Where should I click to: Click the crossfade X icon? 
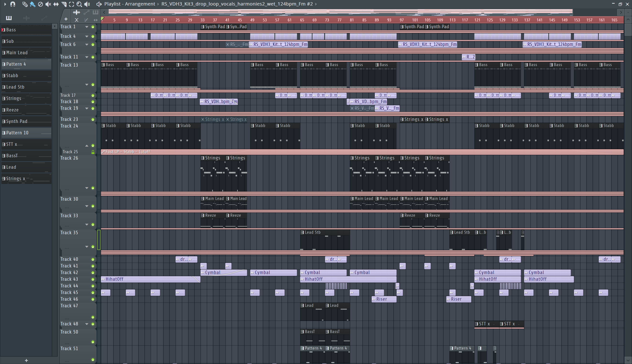point(77,20)
